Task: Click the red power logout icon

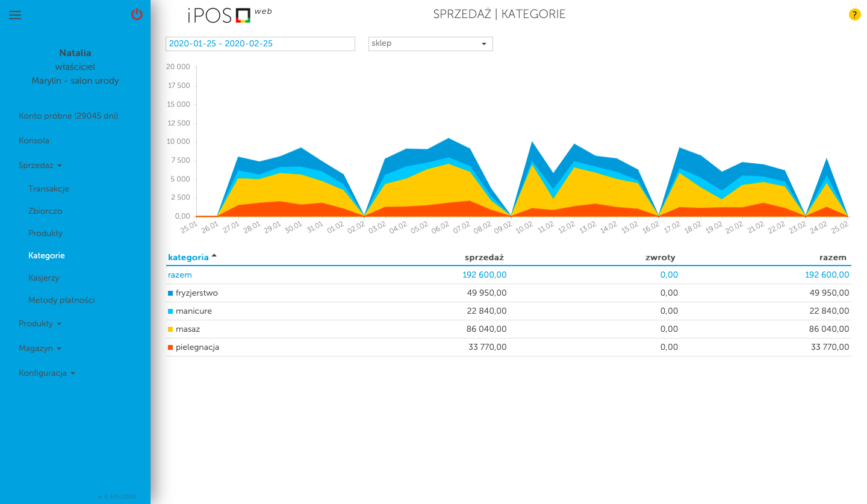Action: pos(137,14)
